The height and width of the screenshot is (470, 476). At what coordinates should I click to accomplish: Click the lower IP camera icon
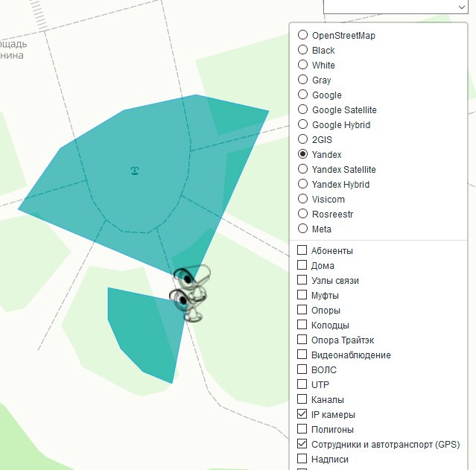pos(187,305)
